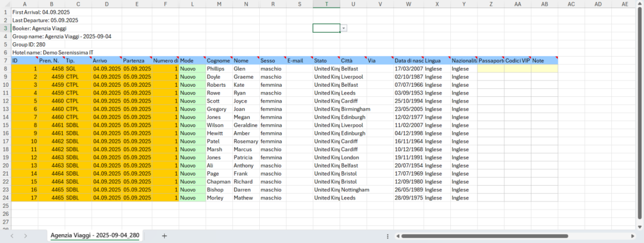Select column header L
The image size is (644, 243).
[x=192, y=4]
